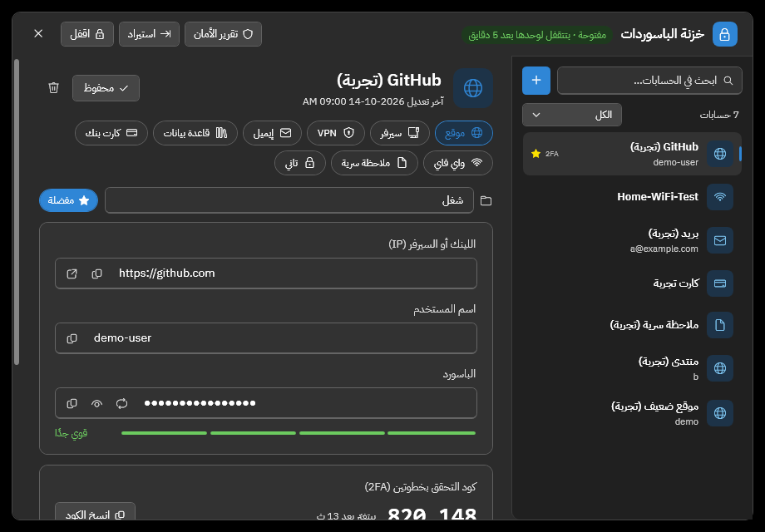
Task: Click the document icon of ملاحظة سرية (تجربة)
Action: 719,325
